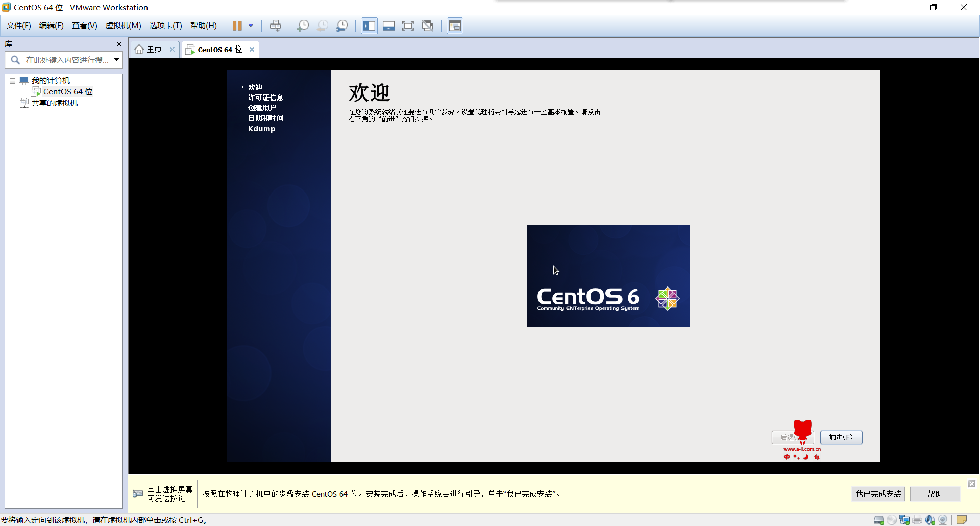980x526 pixels.
Task: Open the hard disk device status icon
Action: 879,520
